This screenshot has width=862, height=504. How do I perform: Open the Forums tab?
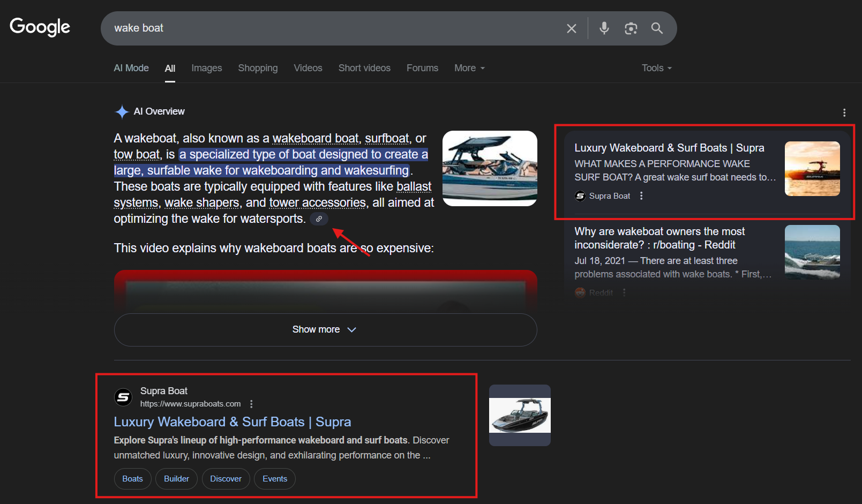(422, 68)
